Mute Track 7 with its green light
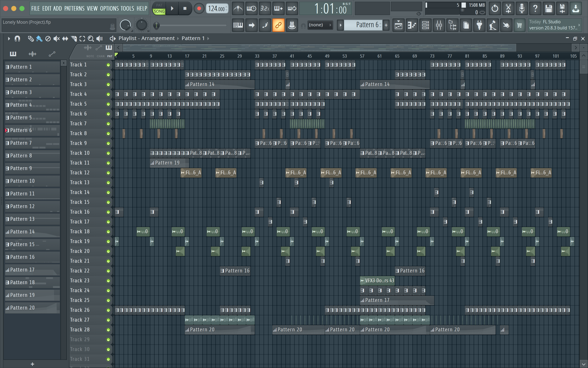Viewport: 588px width, 368px height. pyautogui.click(x=108, y=124)
